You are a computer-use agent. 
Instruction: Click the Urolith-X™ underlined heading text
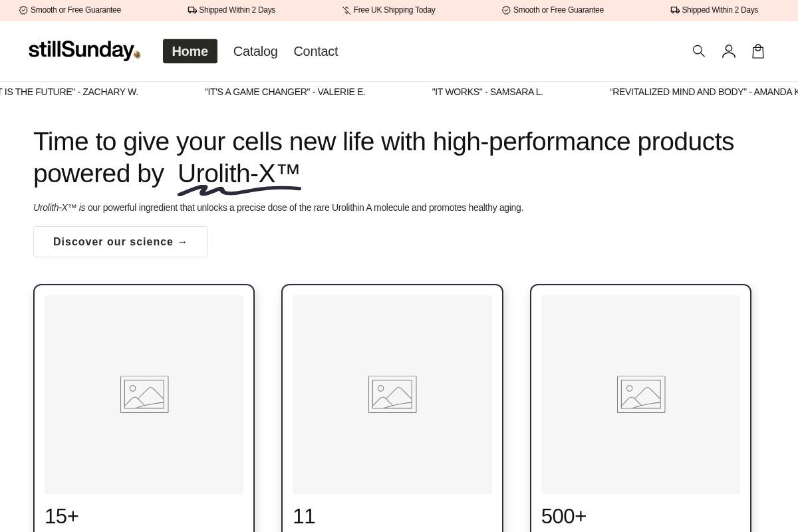(x=239, y=174)
